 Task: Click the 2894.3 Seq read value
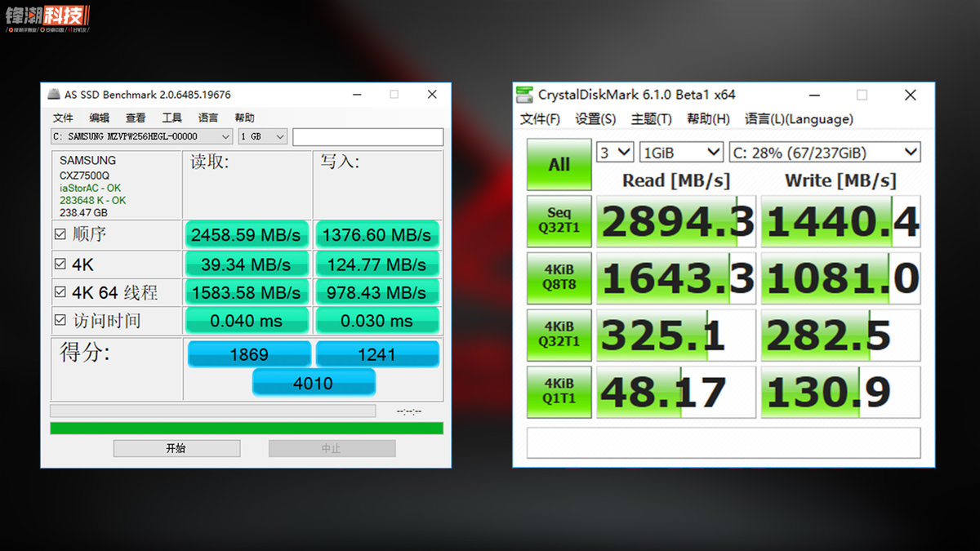tap(676, 221)
